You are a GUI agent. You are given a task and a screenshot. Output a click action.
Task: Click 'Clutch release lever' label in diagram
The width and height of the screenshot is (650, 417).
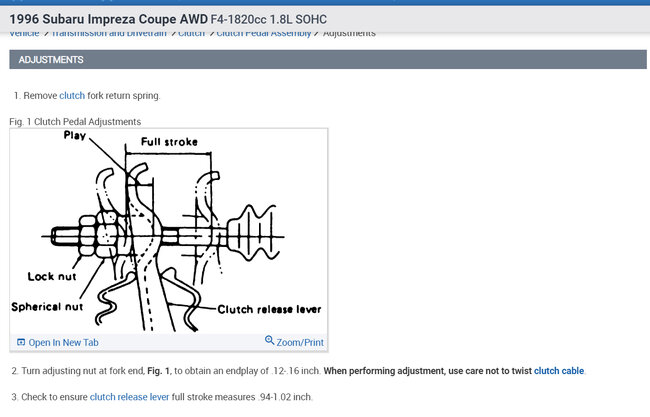coord(269,309)
